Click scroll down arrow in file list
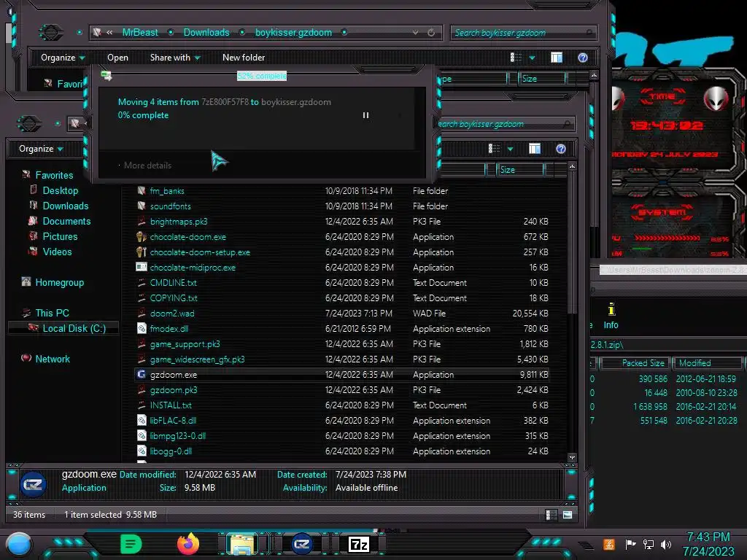This screenshot has width=747, height=560. (572, 458)
